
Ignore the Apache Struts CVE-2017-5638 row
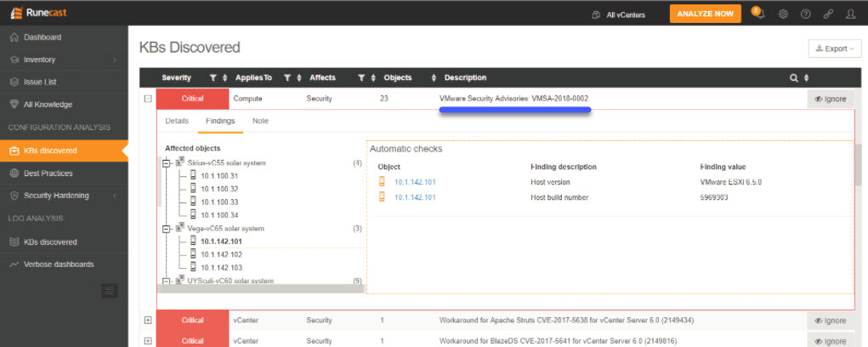coord(831,321)
